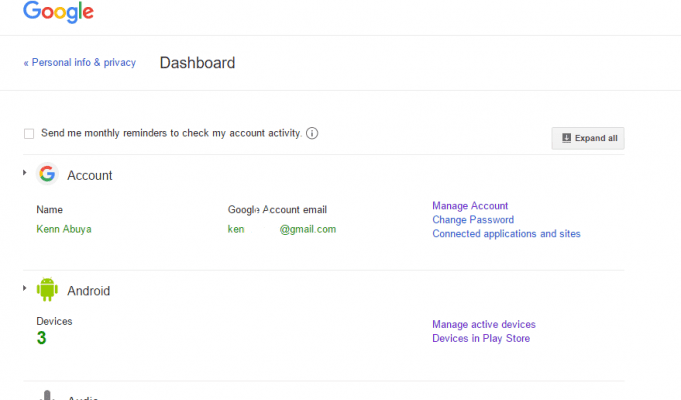Click the Google Account email label
681x400 pixels.
tap(277, 210)
